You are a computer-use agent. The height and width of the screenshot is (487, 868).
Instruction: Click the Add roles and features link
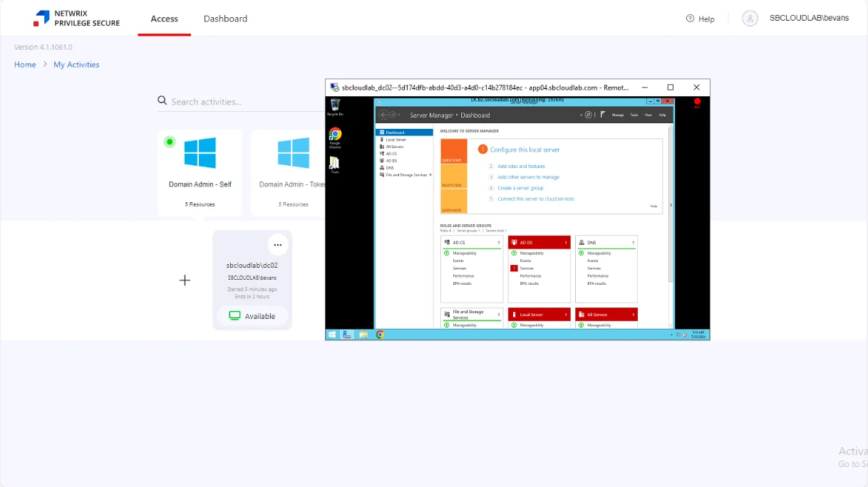521,166
